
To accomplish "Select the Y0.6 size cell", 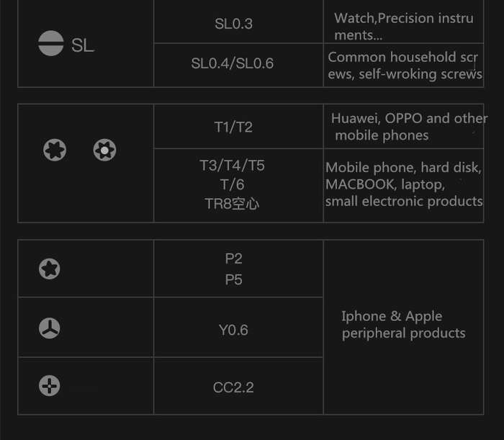I will coord(238,328).
